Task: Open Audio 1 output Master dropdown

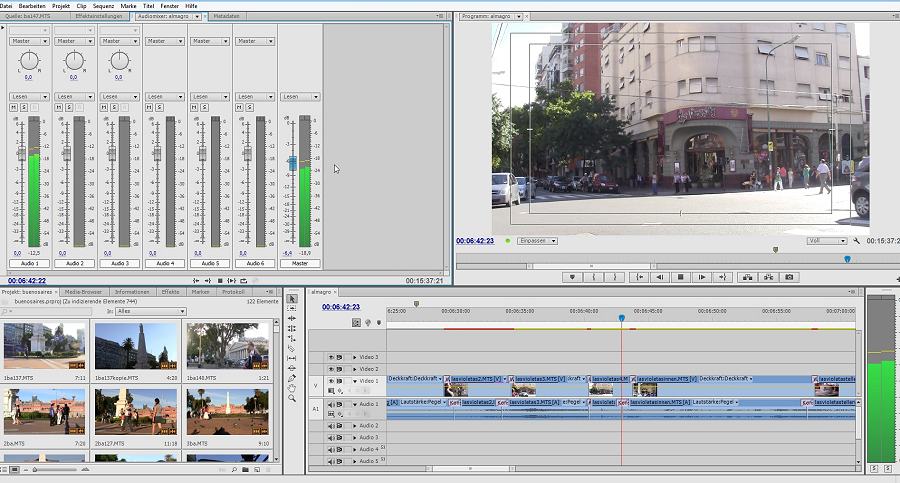Action: [29, 41]
